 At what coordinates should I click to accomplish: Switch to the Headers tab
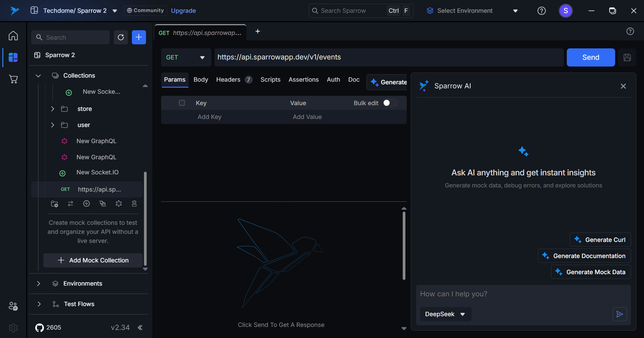coord(228,80)
